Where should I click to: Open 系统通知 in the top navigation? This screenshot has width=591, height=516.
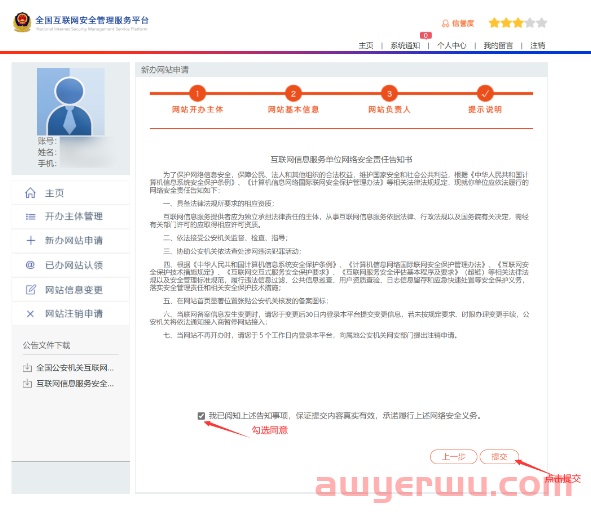(405, 46)
